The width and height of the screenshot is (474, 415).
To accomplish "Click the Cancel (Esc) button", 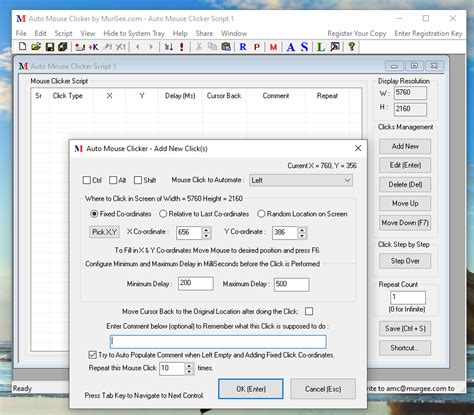I will (x=323, y=389).
